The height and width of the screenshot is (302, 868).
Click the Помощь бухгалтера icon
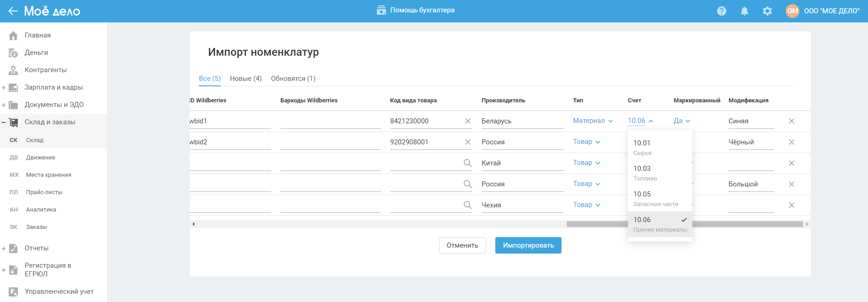[381, 11]
